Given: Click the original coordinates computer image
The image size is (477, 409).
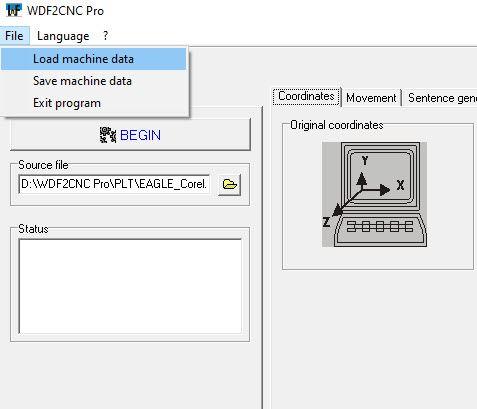Looking at the screenshot, I should click(374, 194).
